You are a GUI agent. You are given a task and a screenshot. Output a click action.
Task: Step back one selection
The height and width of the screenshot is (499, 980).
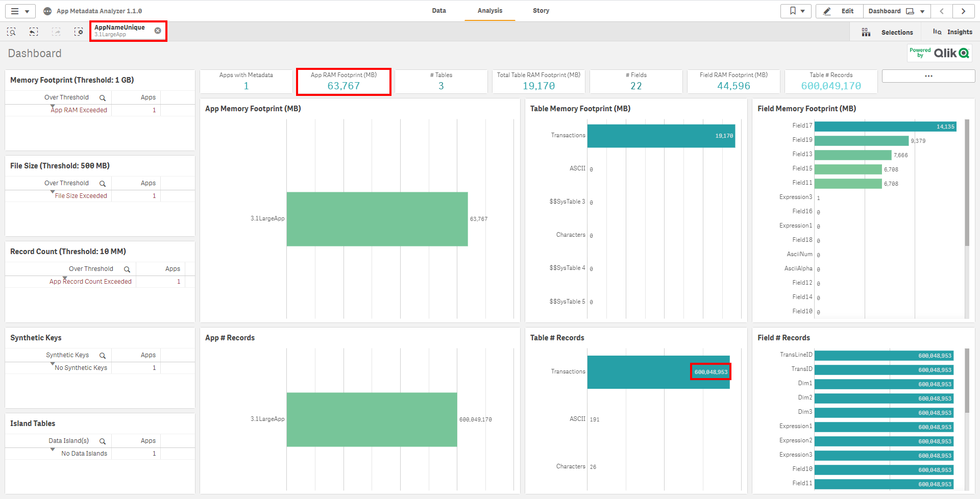point(34,32)
